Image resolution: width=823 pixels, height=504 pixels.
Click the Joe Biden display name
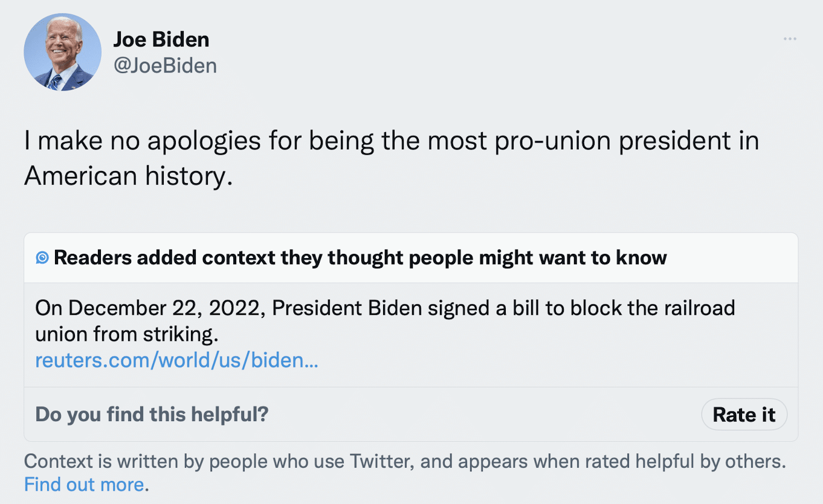tap(161, 40)
